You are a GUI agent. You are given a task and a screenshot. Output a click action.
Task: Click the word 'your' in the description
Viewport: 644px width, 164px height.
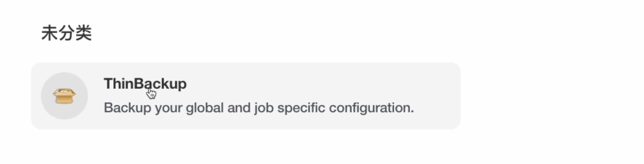[169, 109]
